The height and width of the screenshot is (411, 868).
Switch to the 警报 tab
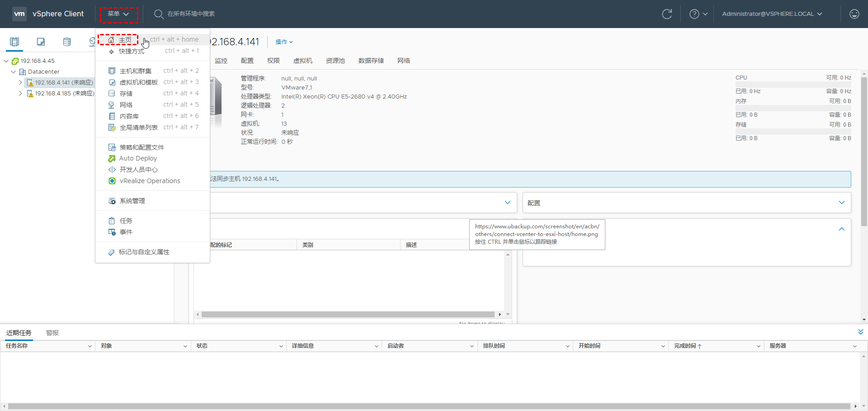pos(52,333)
